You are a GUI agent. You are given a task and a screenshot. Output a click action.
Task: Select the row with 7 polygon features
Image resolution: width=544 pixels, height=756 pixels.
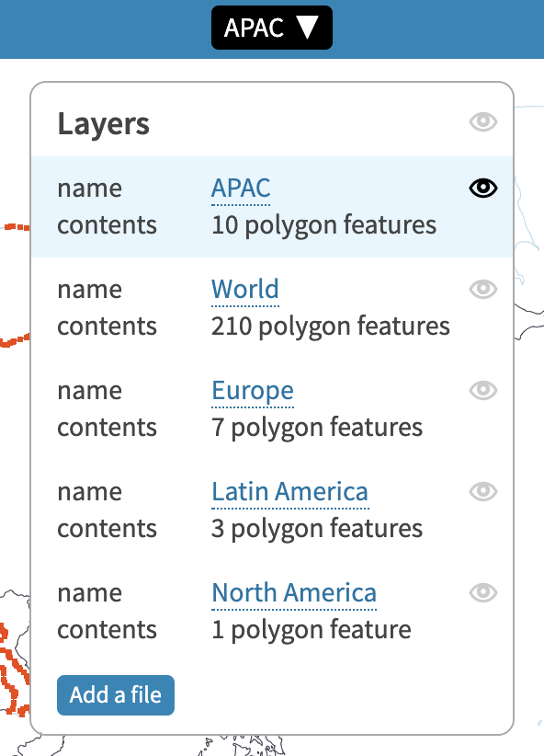272,409
